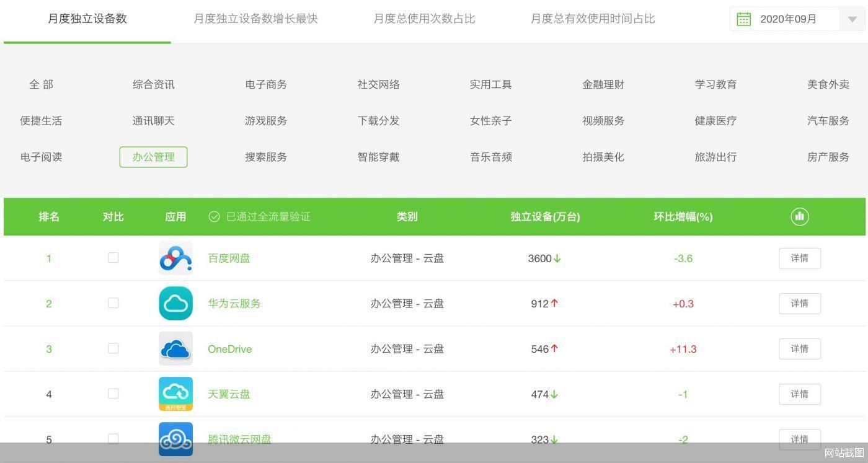The width and height of the screenshot is (868, 463).
Task: Tick the compare checkbox for 天翼云盘
Action: 113,393
